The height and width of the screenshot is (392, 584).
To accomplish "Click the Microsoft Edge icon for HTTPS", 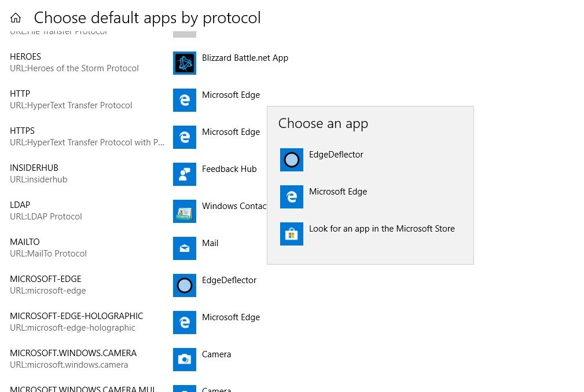I will 185,137.
